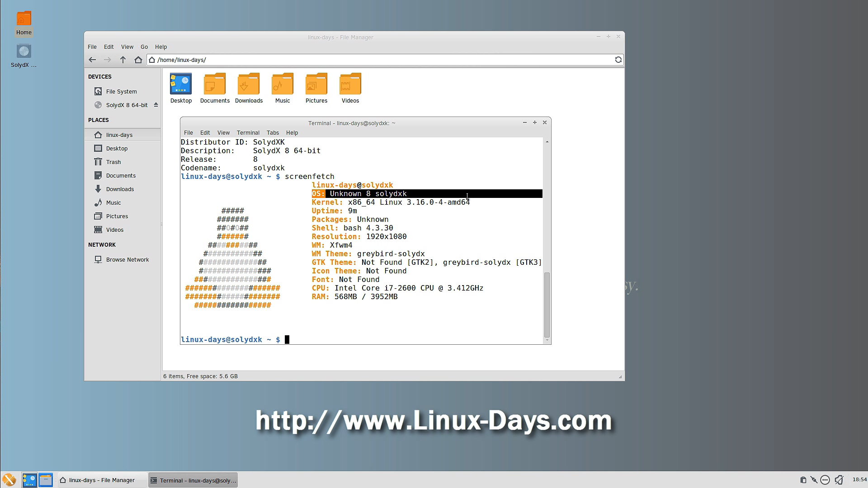Click the round notification tray icon
Image resolution: width=868 pixels, height=488 pixels.
(x=825, y=480)
